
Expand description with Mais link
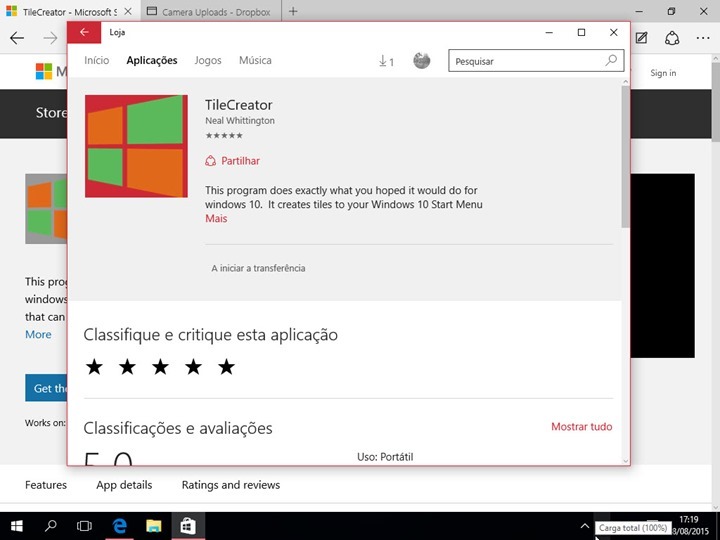(x=216, y=219)
